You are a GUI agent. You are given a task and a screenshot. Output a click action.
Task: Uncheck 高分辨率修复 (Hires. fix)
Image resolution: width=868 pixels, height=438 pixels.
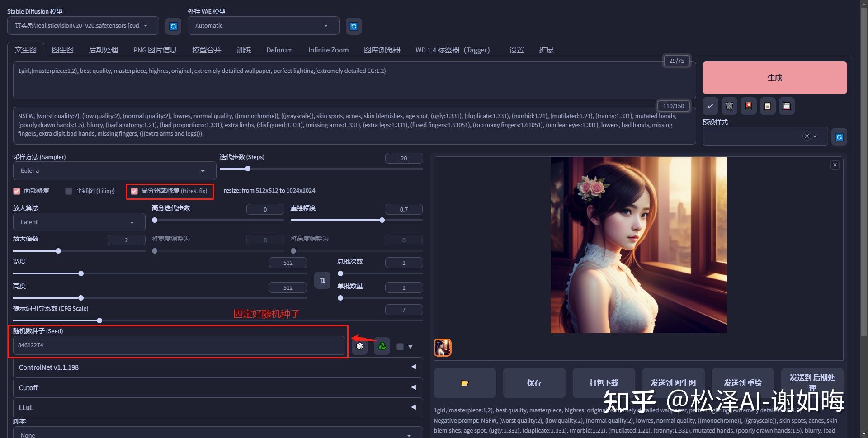[x=134, y=191]
